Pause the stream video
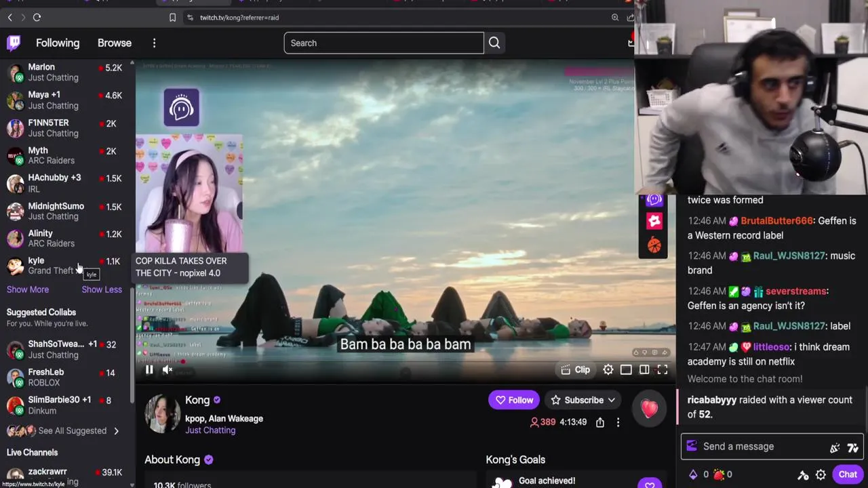Screen dimensions: 868x488 click(149, 369)
